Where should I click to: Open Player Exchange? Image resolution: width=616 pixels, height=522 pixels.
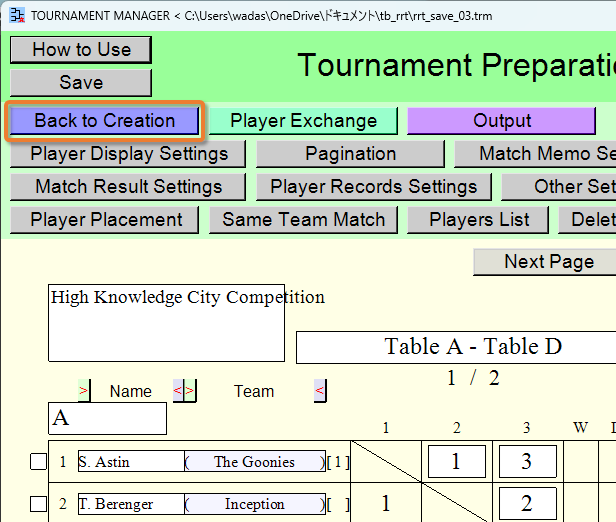303,121
